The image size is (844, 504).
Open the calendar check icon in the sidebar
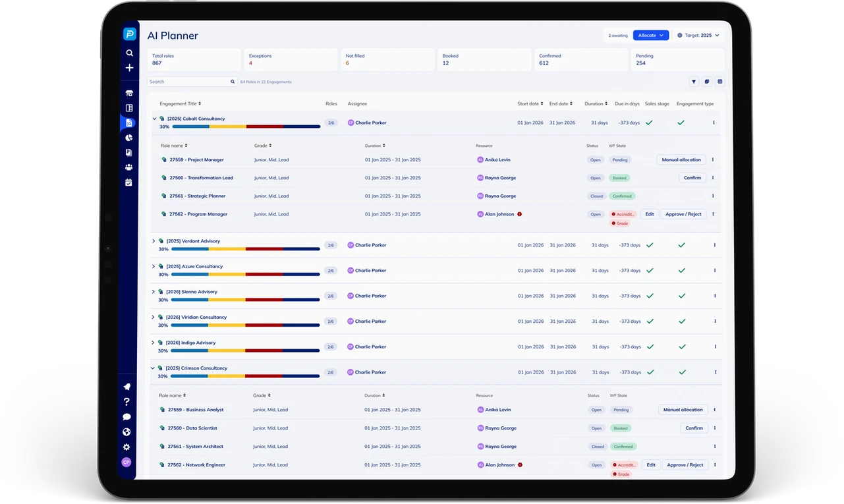point(129,182)
